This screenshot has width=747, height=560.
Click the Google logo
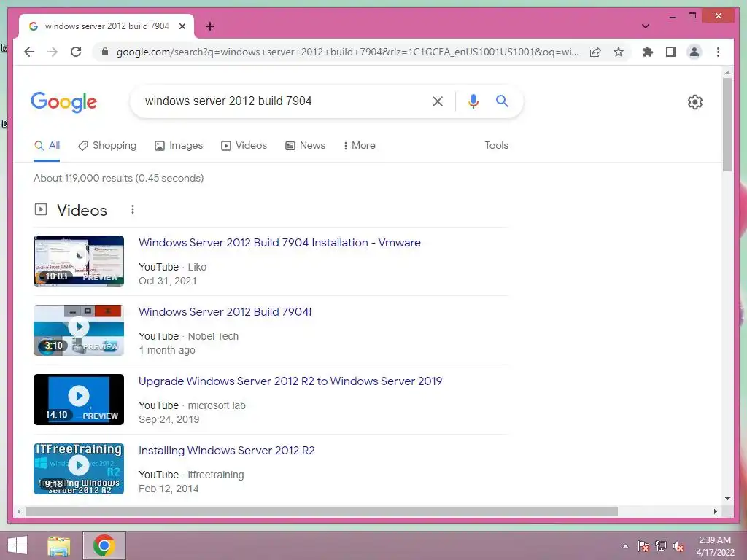(x=64, y=102)
